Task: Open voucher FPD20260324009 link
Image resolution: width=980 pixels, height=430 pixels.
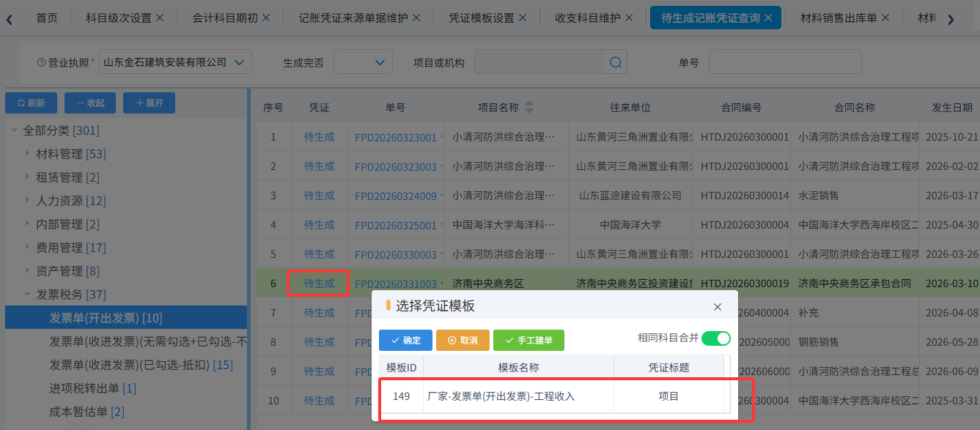Action: (396, 196)
